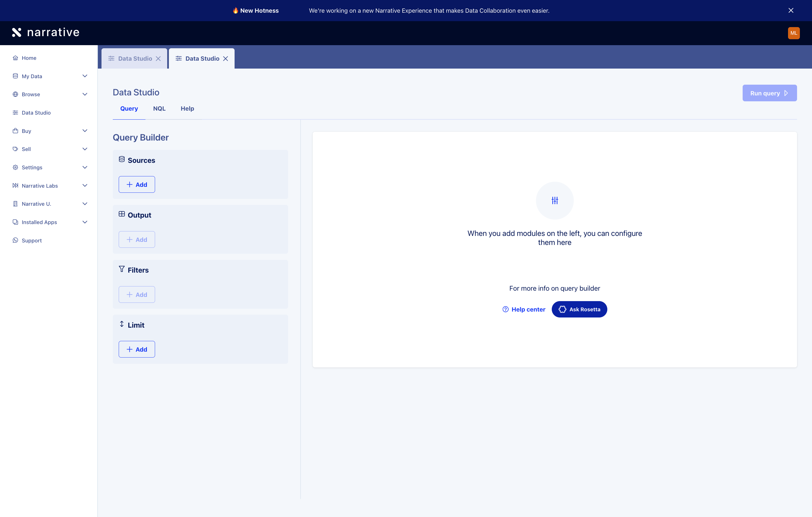Click the Output grid icon

click(122, 214)
